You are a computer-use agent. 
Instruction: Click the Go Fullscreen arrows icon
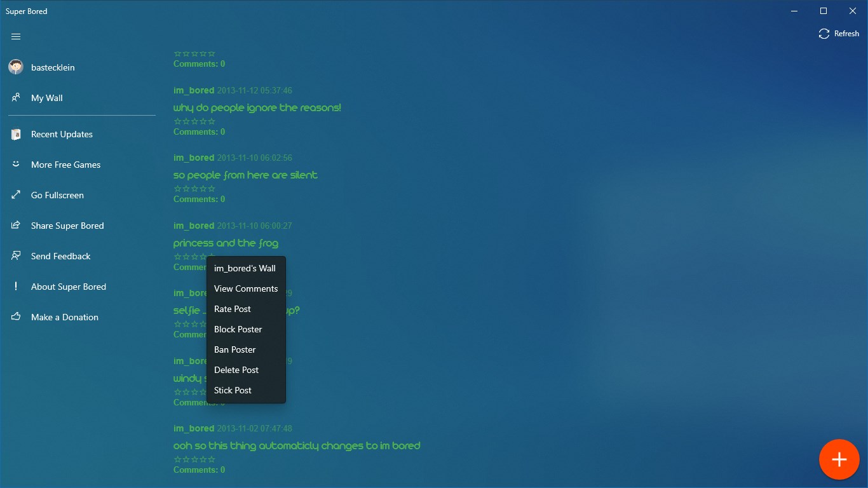tap(16, 195)
